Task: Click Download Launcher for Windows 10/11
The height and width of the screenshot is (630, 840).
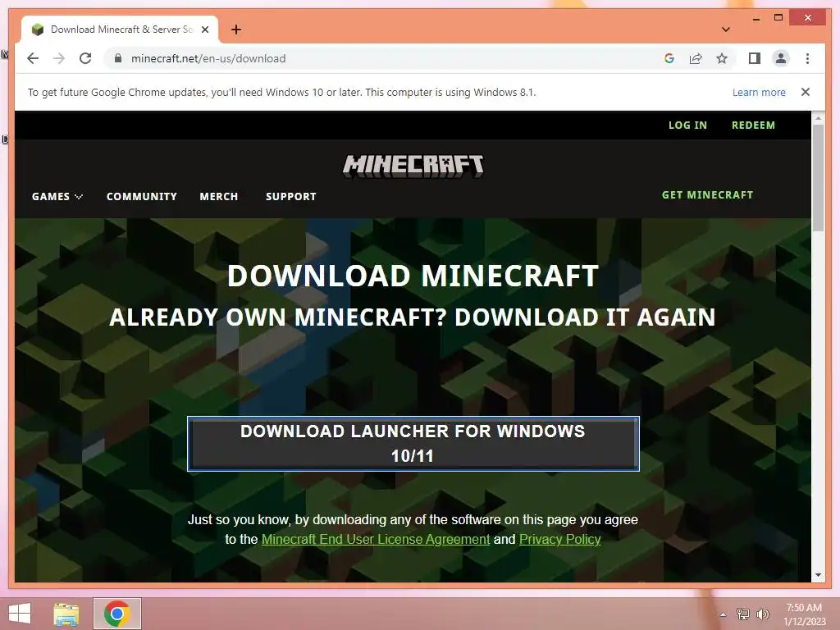Action: click(x=413, y=444)
